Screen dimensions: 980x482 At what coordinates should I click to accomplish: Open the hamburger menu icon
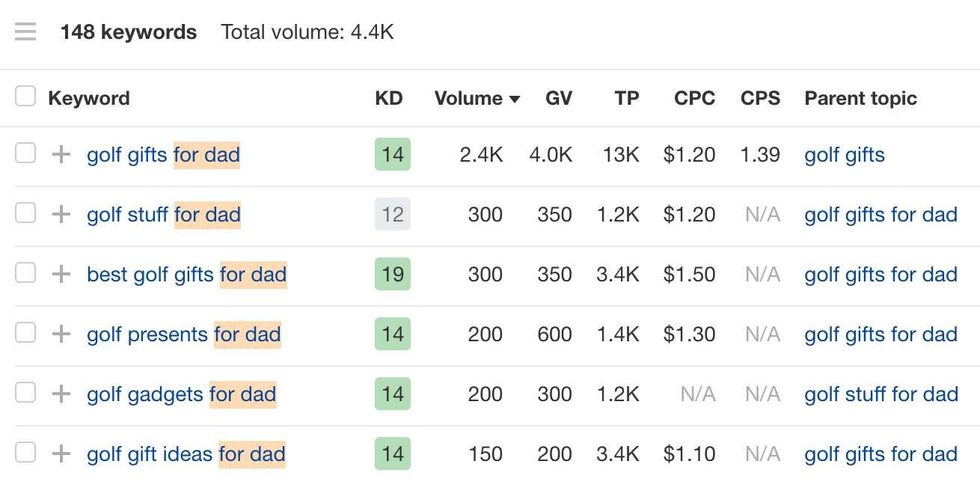coord(25,31)
